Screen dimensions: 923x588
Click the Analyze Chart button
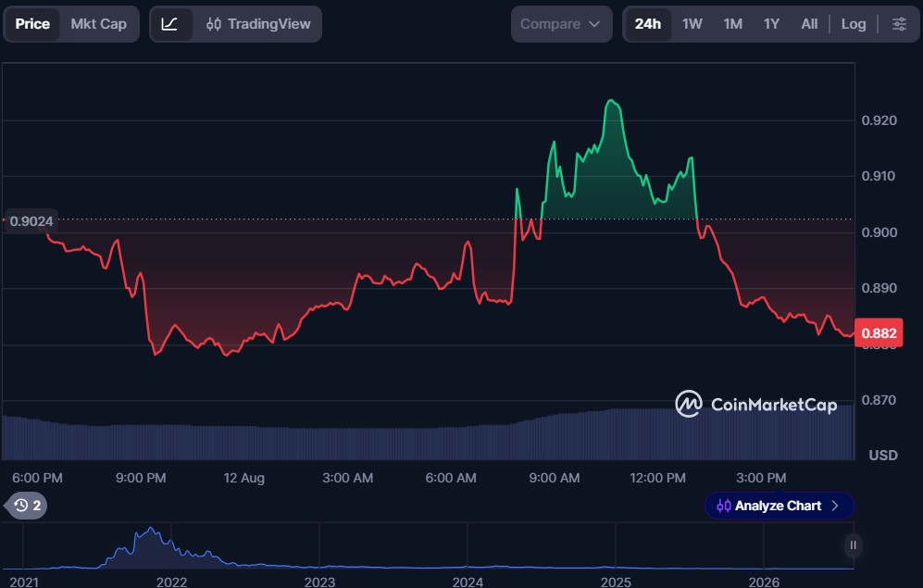pyautogui.click(x=779, y=506)
